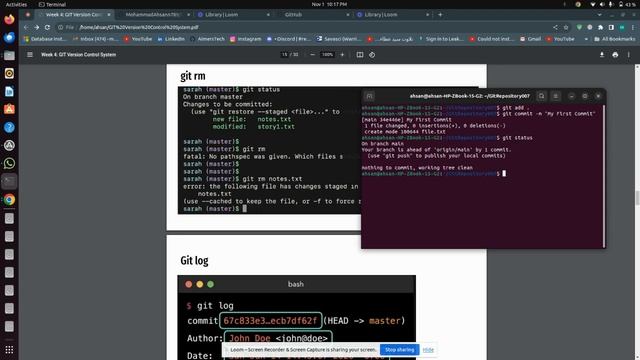Screen dimensions: 640x360
Task: Open the Gmail bookmark
Action: (x=530, y=39)
